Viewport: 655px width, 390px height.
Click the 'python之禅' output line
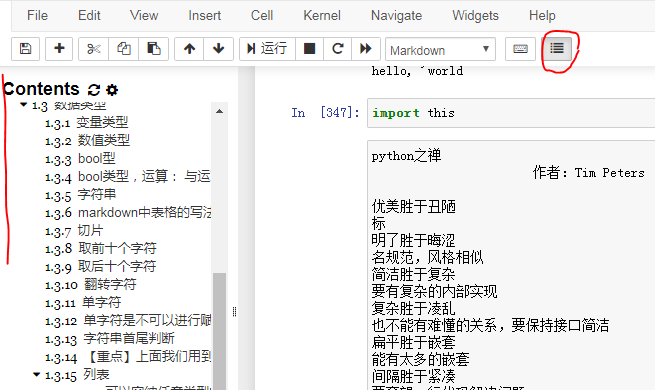[406, 156]
